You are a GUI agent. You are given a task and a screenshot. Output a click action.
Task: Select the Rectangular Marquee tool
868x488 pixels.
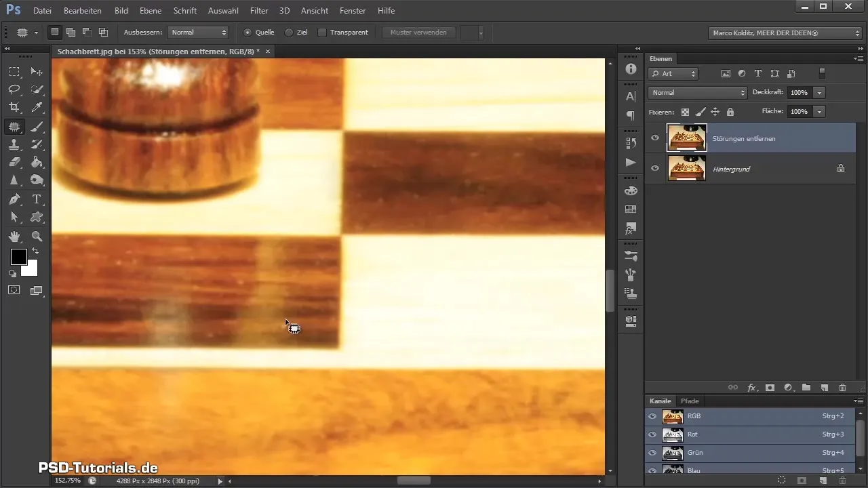[x=14, y=72]
